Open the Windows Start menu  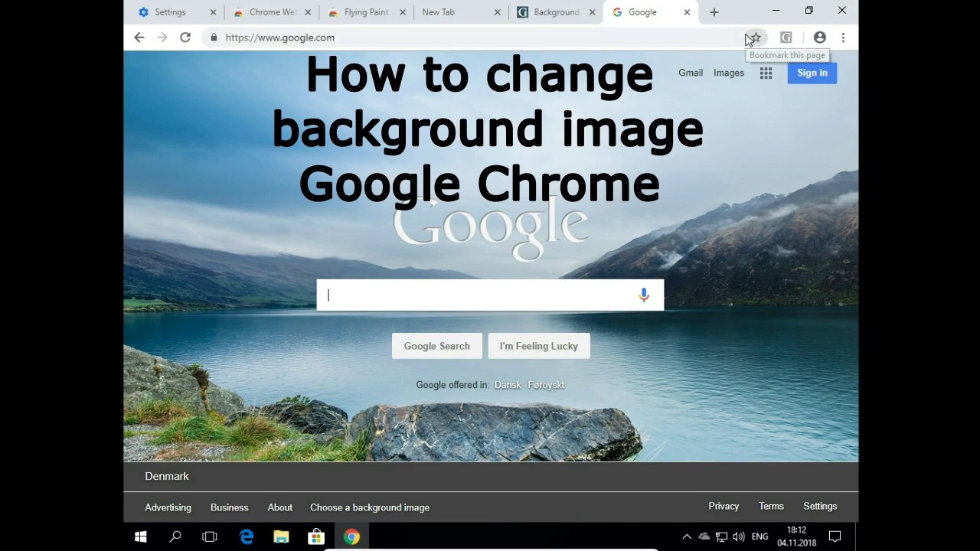[140, 537]
